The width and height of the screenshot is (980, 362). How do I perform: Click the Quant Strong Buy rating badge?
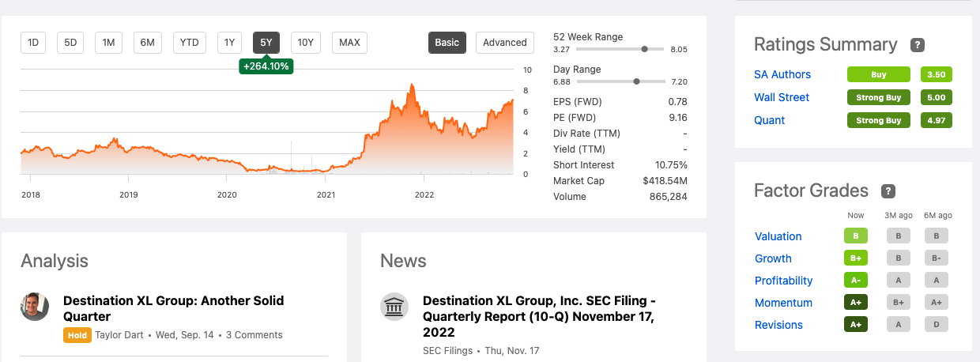pyautogui.click(x=880, y=120)
